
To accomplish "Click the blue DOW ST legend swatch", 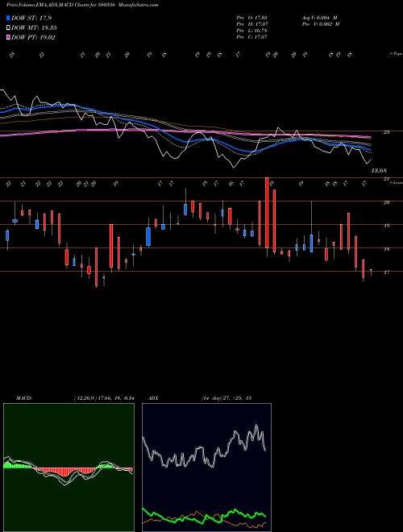I will [9, 18].
